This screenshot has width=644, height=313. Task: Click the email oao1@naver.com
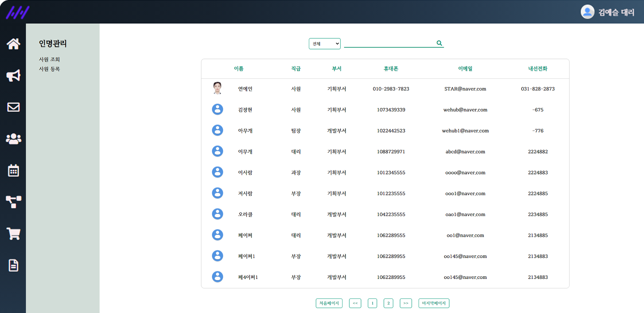[465, 214]
